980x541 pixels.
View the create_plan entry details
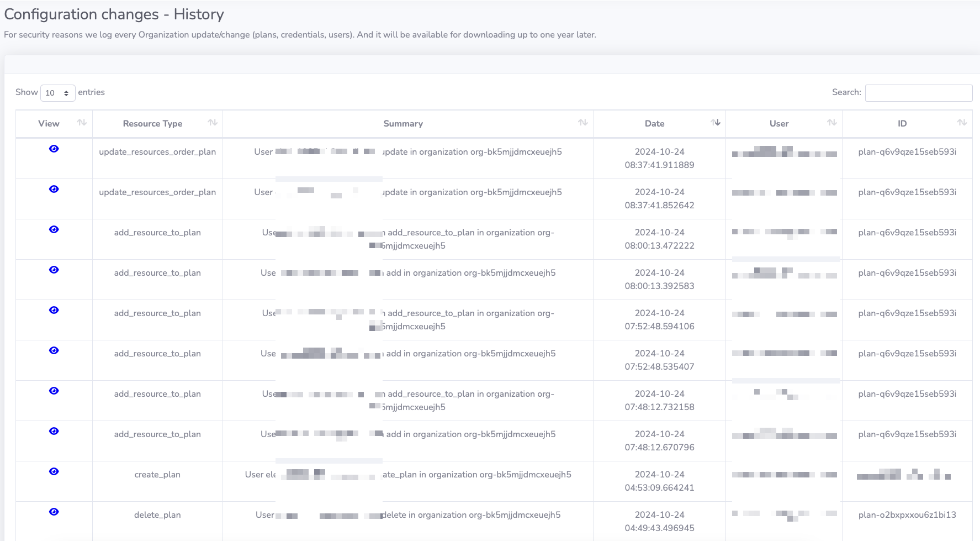[x=54, y=471]
